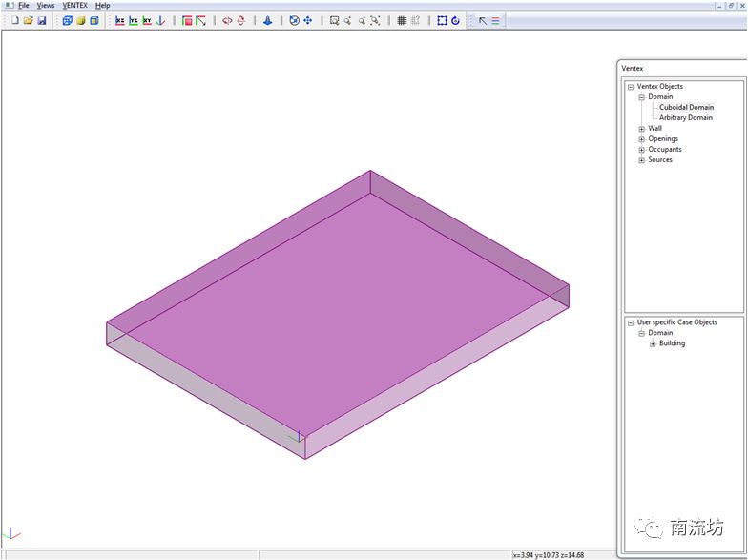Collapse the Ventex Objects root node
The width and height of the screenshot is (748, 560).
[631, 87]
